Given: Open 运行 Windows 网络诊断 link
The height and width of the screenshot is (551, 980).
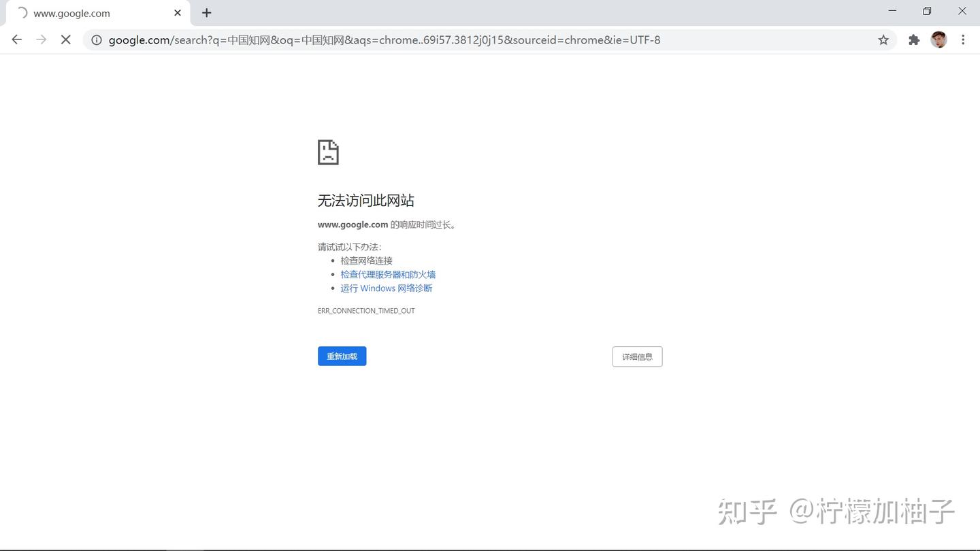Looking at the screenshot, I should 387,288.
